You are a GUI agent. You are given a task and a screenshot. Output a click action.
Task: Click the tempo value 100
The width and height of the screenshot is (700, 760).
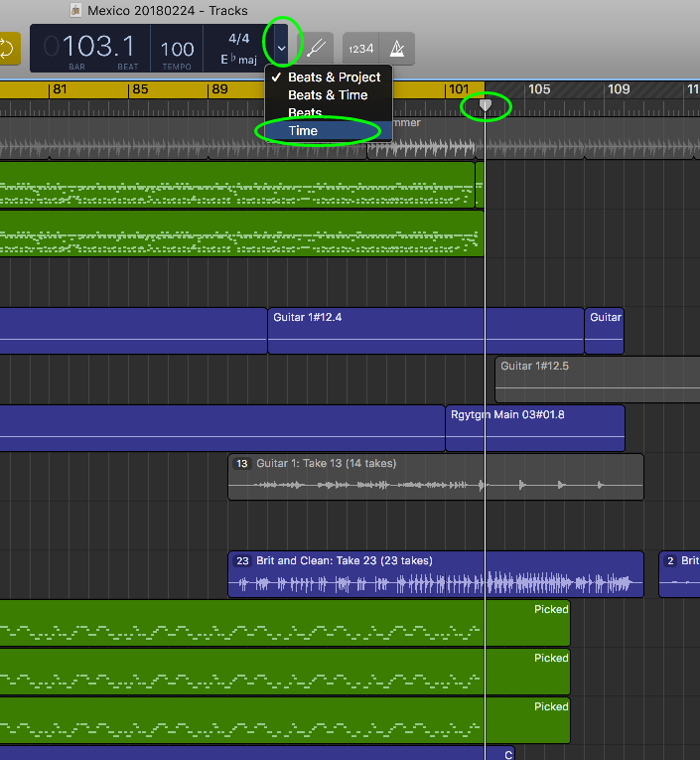[x=177, y=49]
